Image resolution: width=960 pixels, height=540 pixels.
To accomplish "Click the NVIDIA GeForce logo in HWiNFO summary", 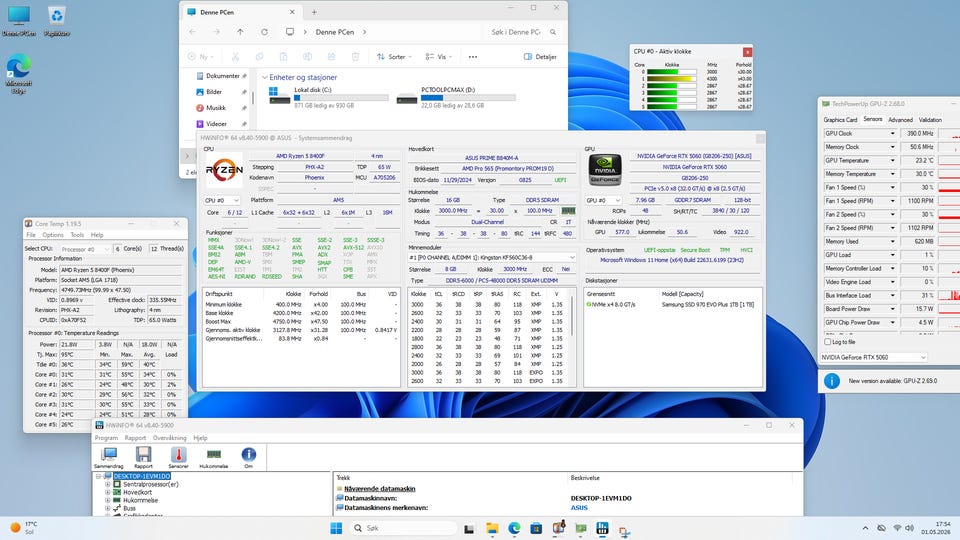I will (x=605, y=169).
